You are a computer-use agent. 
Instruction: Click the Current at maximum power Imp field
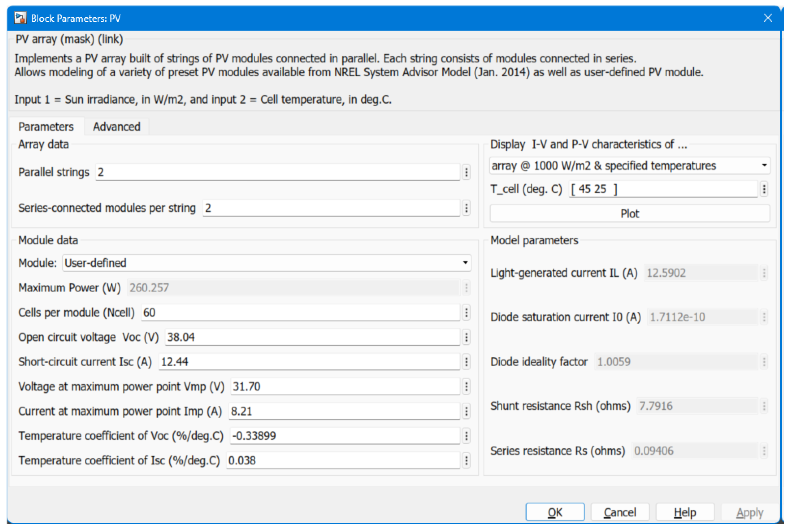point(344,411)
